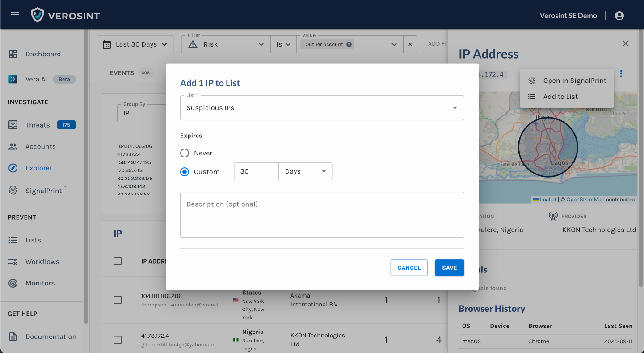Click the Verosint shield logo
644x353 pixels.
click(38, 15)
